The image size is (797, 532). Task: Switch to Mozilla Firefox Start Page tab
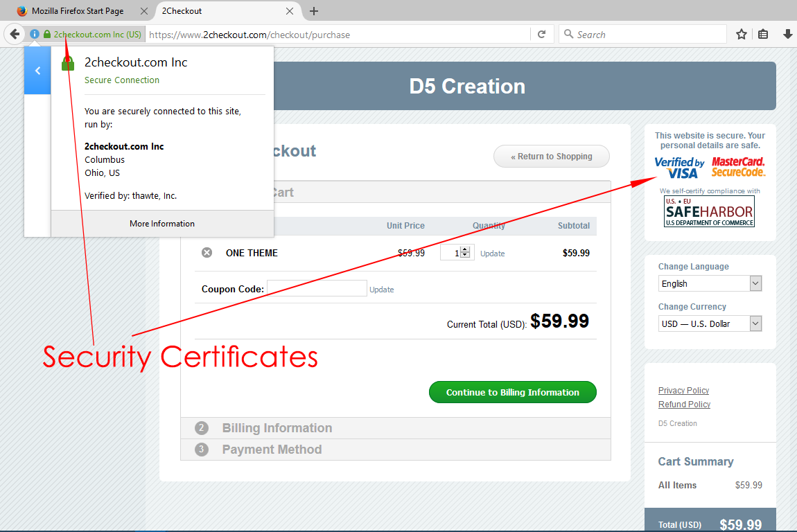tap(77, 10)
